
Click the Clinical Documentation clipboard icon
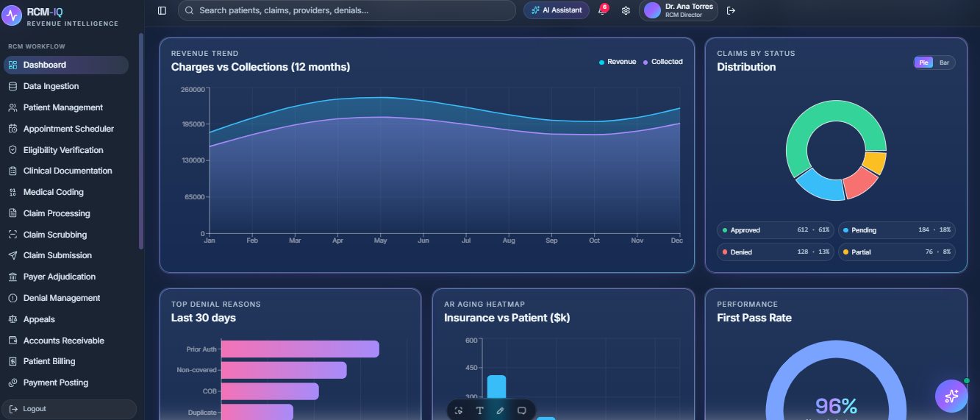pos(12,171)
